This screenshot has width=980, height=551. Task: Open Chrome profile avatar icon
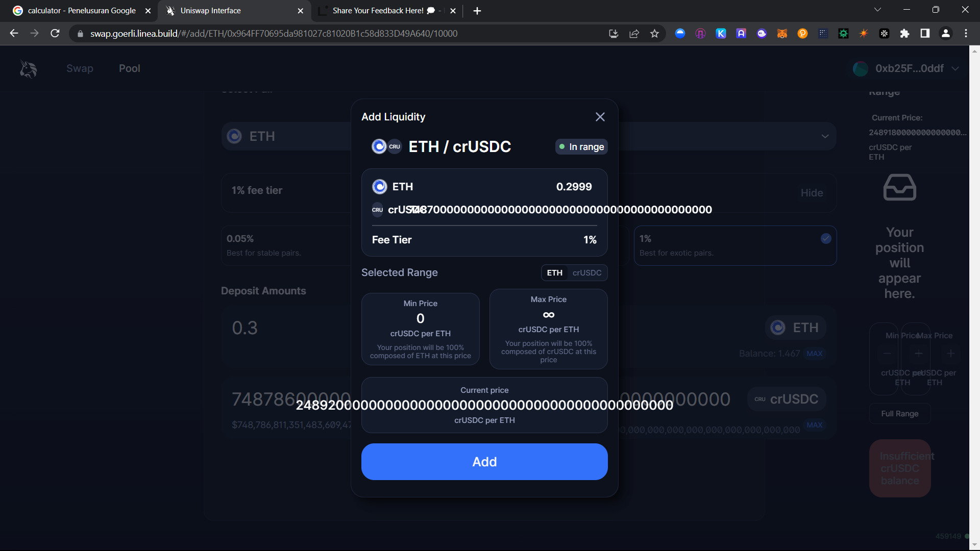click(x=945, y=34)
